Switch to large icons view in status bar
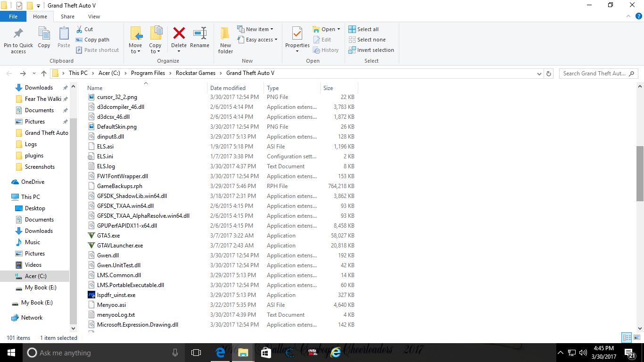This screenshot has height=362, width=644. [x=636, y=337]
